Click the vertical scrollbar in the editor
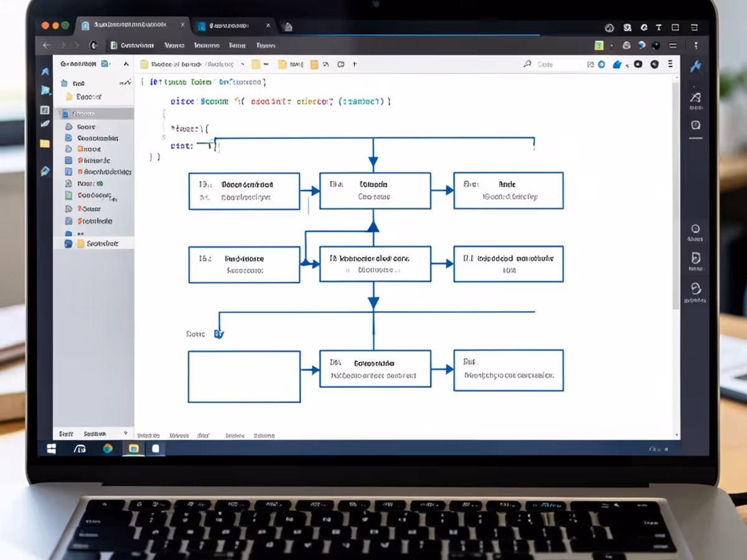Screen dimensions: 747x560 (x=676, y=196)
